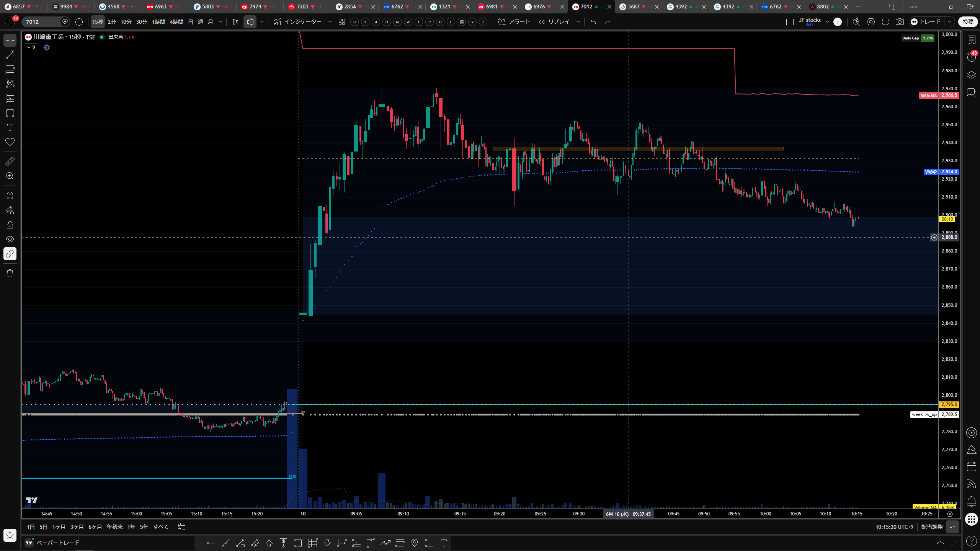980x551 pixels.
Task: Activate the ruler measure tool
Action: [x=10, y=161]
